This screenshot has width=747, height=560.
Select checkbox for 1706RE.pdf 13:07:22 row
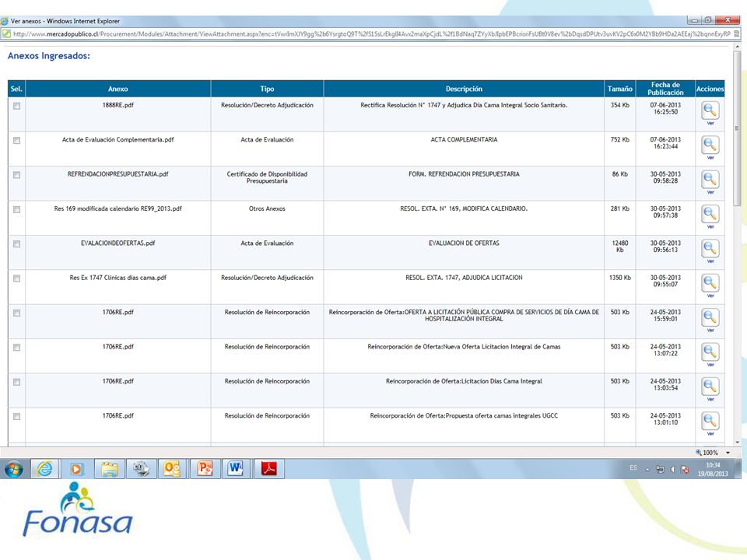click(x=16, y=348)
